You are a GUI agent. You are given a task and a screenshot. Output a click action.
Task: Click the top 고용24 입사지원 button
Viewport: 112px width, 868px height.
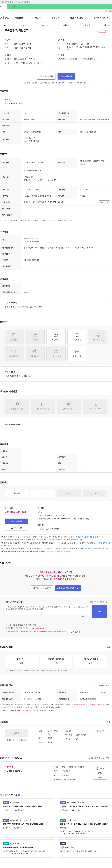66,76
